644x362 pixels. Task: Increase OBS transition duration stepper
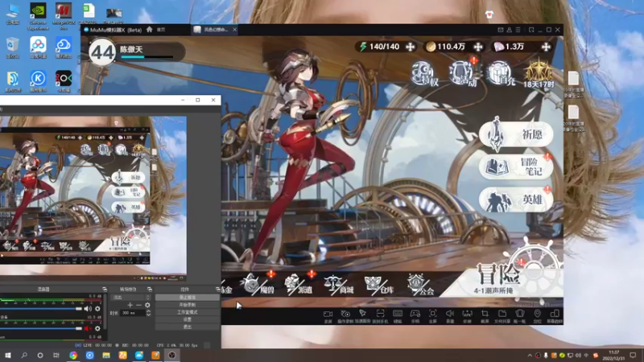click(x=148, y=311)
